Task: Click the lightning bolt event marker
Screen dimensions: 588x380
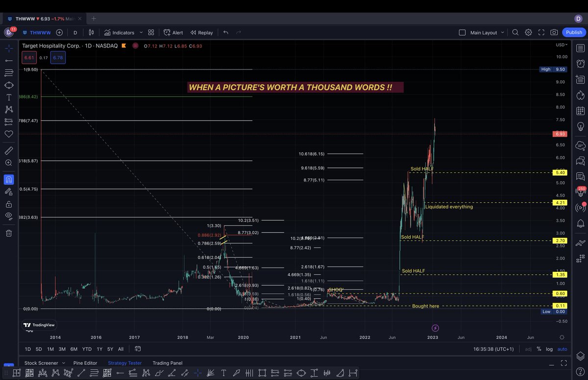Action: (435, 328)
